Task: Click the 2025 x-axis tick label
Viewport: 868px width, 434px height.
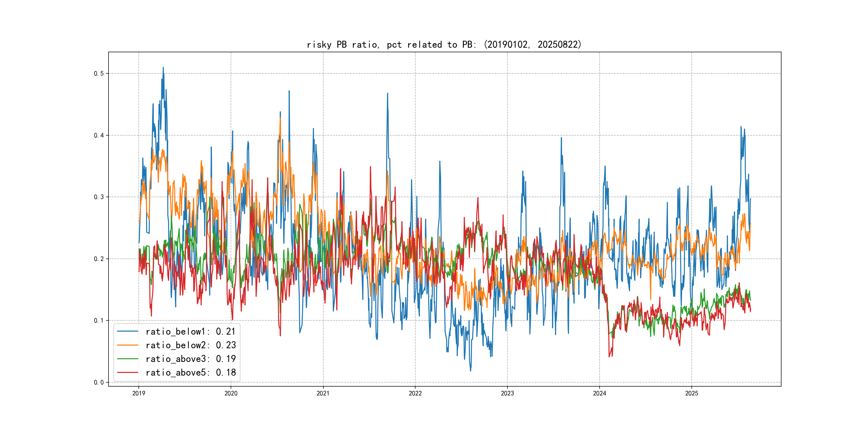Action: click(692, 393)
